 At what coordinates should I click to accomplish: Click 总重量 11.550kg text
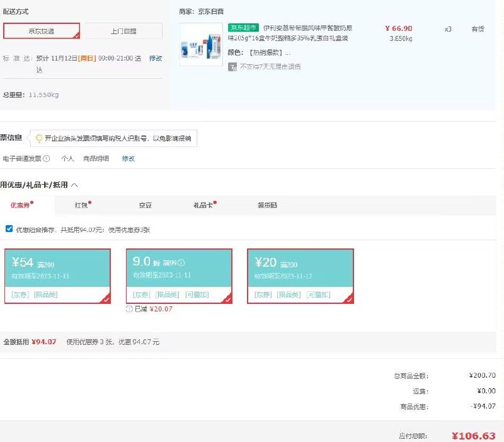31,95
